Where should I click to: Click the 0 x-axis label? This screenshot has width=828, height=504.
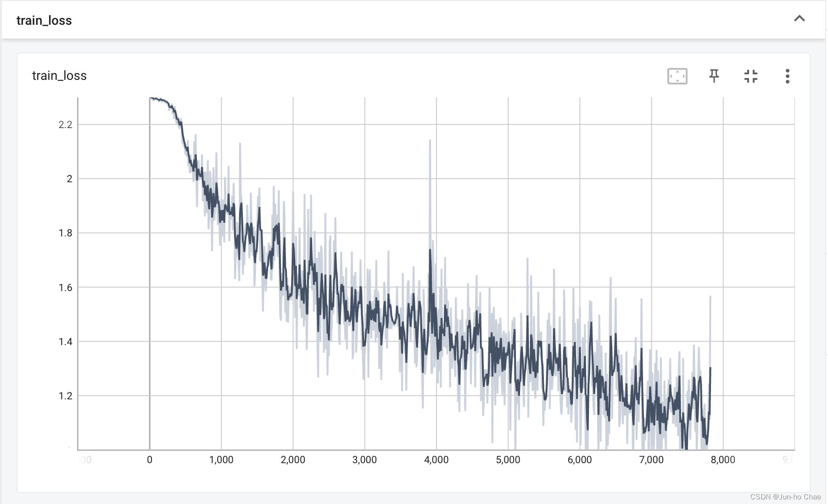[150, 459]
